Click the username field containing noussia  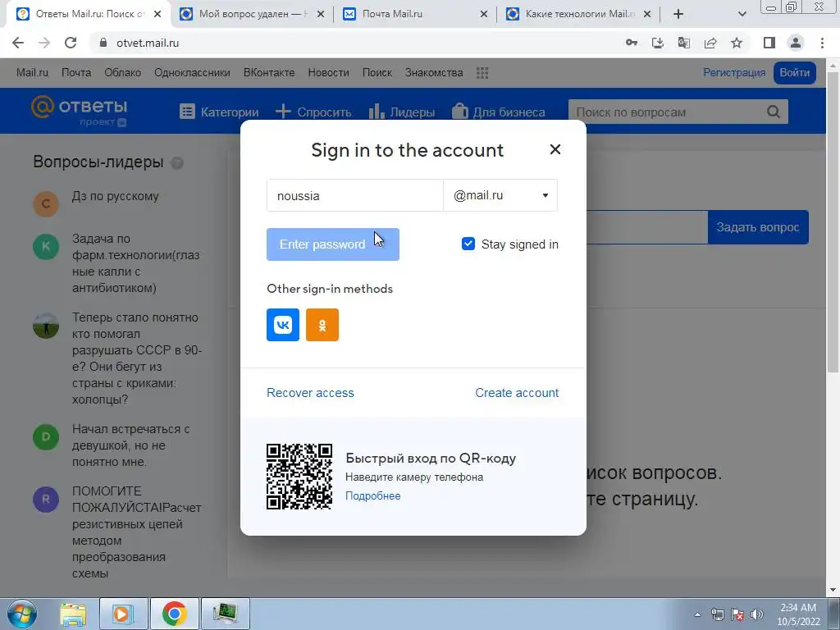click(x=355, y=195)
